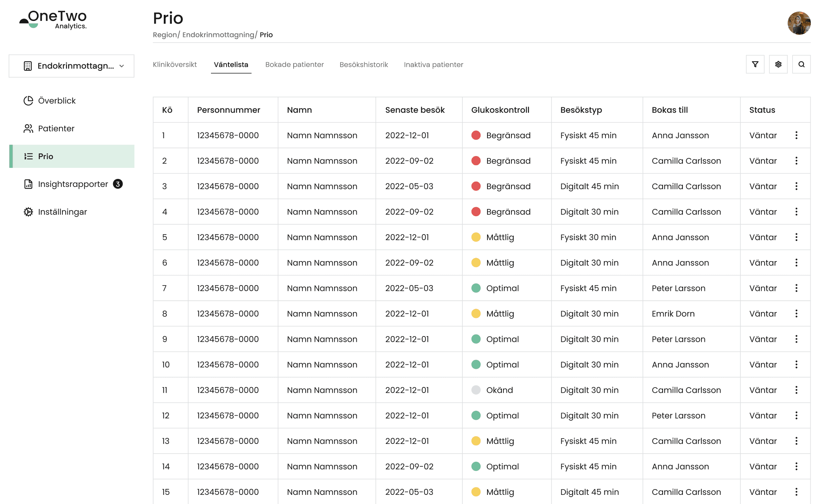
Task: Open the kebab menu for queue row 1
Action: (x=796, y=135)
